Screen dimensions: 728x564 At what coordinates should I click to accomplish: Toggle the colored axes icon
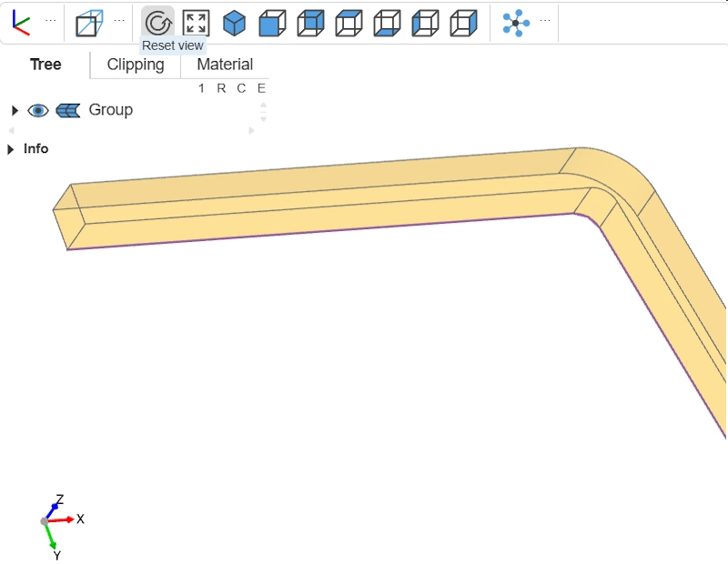coord(21,22)
